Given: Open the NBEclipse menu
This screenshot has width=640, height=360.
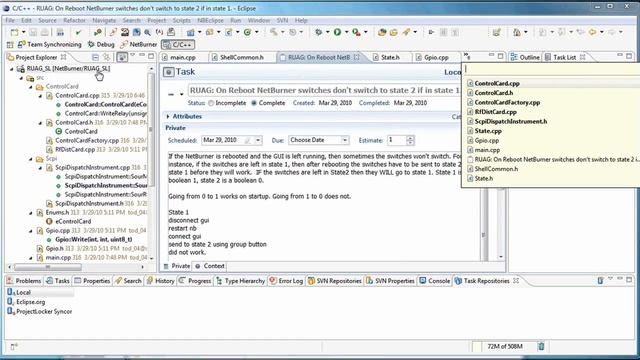Looking at the screenshot, I should (x=210, y=20).
